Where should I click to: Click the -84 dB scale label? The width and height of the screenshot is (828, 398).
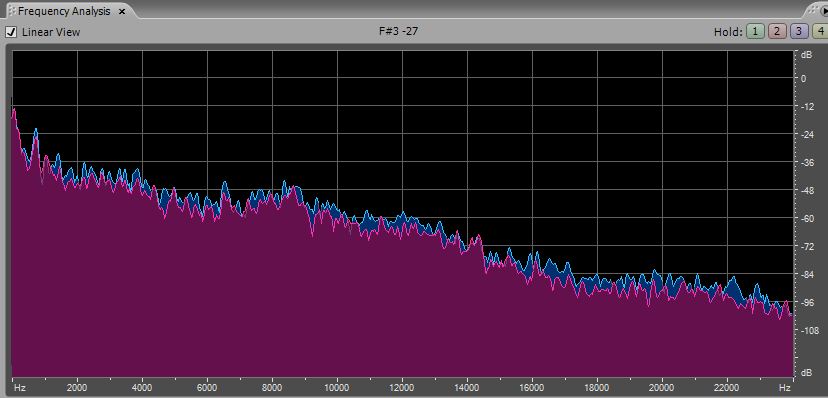click(x=806, y=274)
